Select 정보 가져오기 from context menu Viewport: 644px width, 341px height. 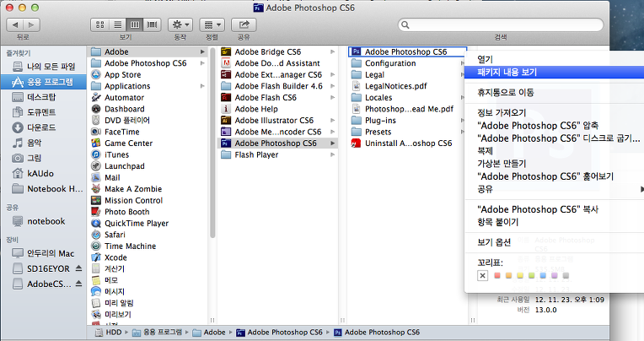click(x=501, y=112)
